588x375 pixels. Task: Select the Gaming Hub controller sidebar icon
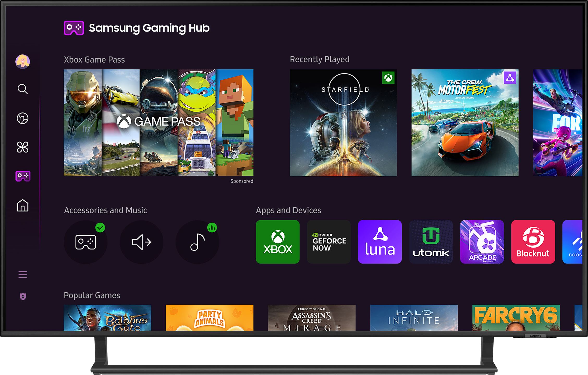click(23, 176)
